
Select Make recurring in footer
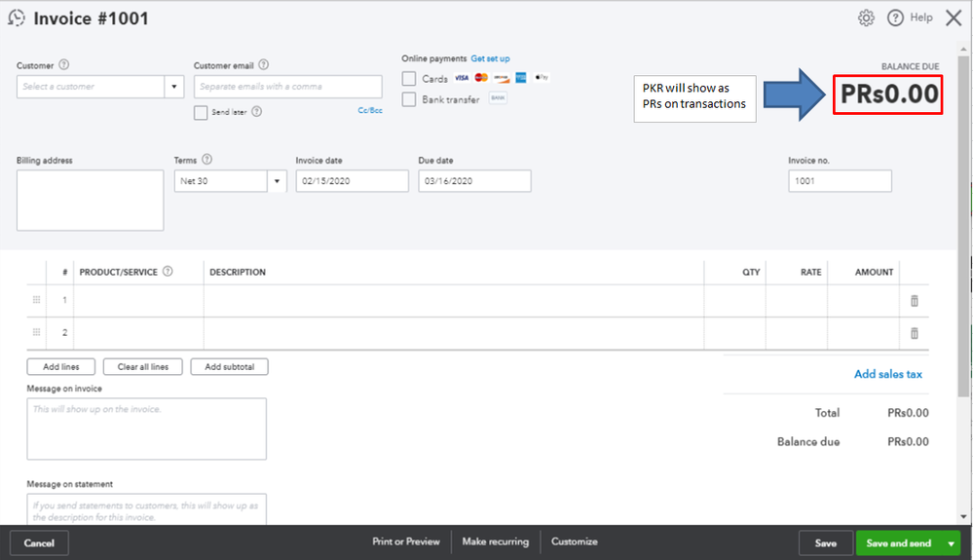(x=495, y=541)
